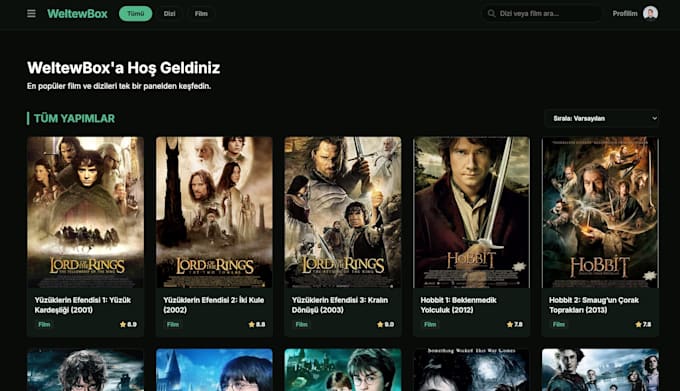Screen dimensions: 680x391
Task: Switch filter to Film
Action: click(x=201, y=13)
